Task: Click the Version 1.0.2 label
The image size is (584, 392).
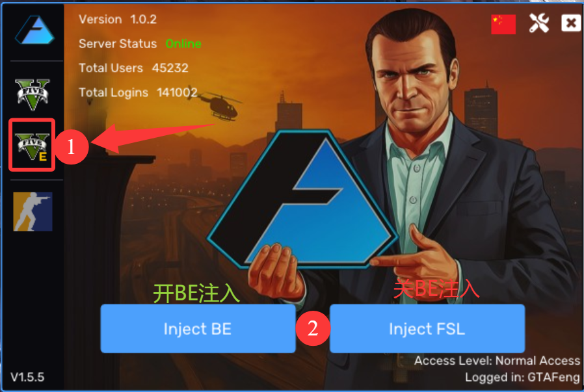Action: [x=118, y=20]
